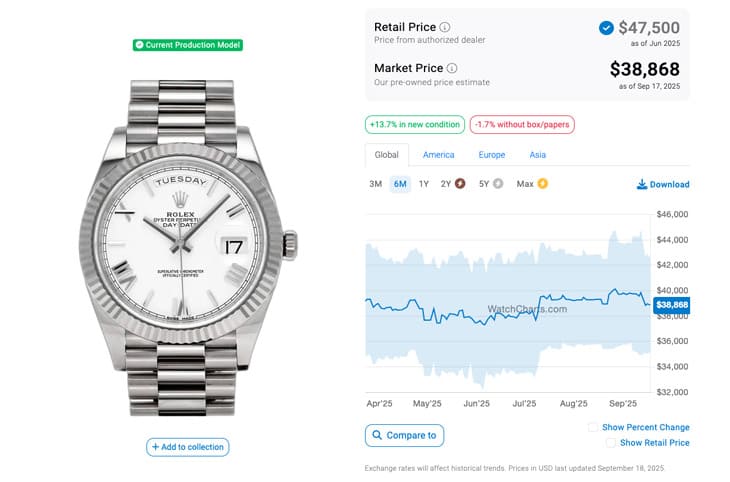Screen dimensions: 730x482
Task: Click the +13.7% in new condition badge
Action: pos(414,125)
